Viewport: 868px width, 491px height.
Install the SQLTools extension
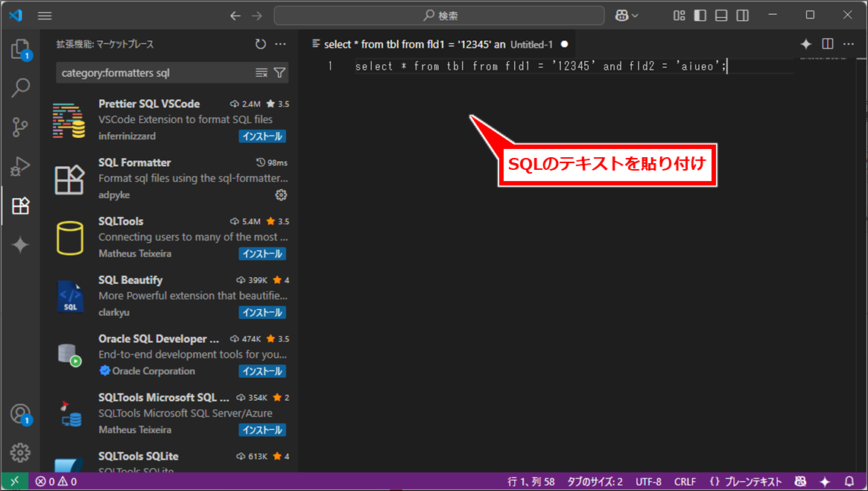[x=262, y=253]
